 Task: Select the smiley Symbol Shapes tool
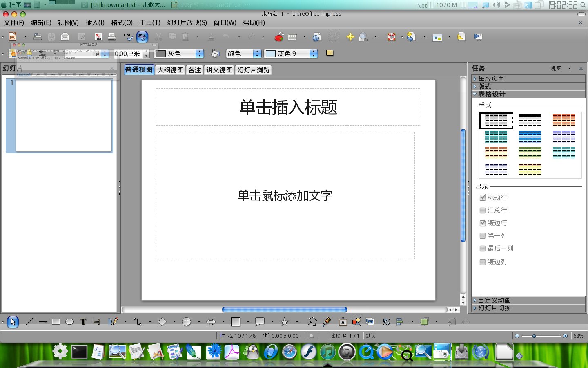pos(187,322)
